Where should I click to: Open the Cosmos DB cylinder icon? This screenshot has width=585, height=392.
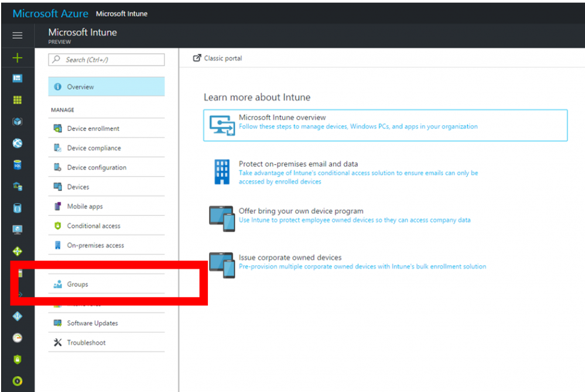(x=17, y=208)
